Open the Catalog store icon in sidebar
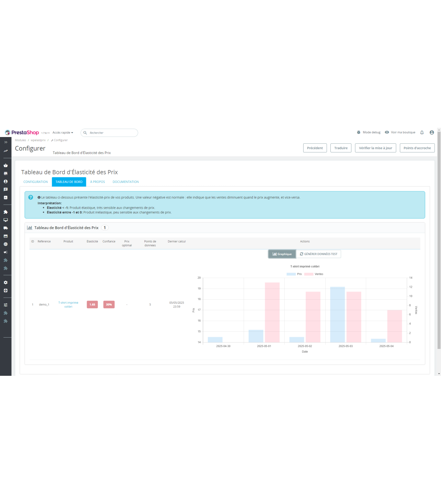 tap(6, 173)
